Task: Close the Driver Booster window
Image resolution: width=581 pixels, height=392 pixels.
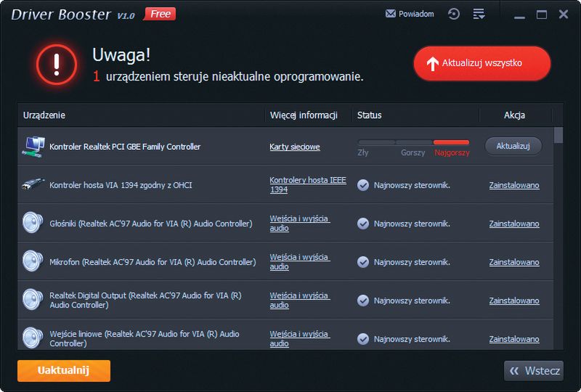Action: pyautogui.click(x=564, y=15)
